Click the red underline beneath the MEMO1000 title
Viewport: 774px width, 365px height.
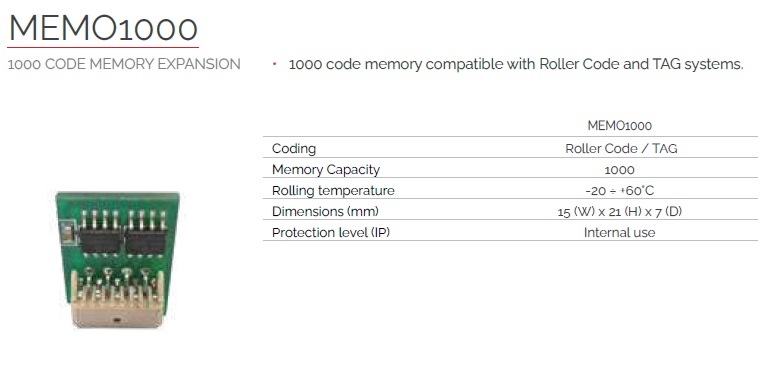click(103, 47)
